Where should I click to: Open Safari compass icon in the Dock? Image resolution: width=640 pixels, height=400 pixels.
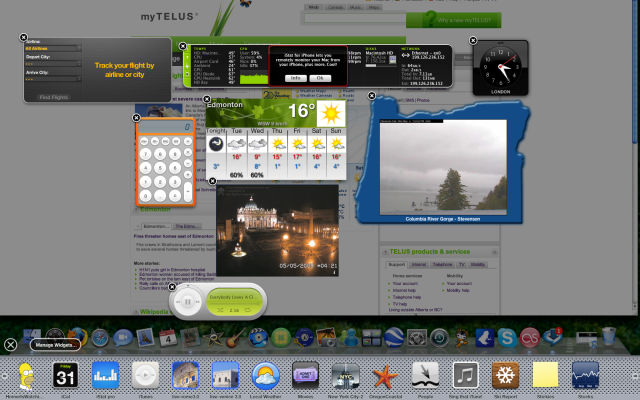click(x=100, y=338)
